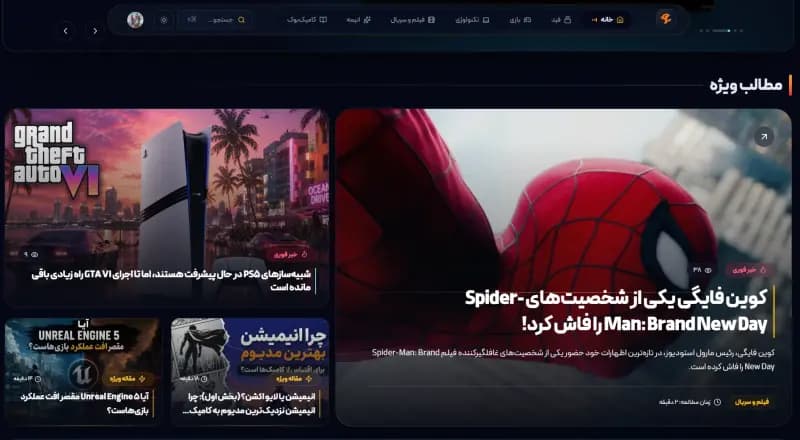Open the خانه home tab

[x=607, y=20]
